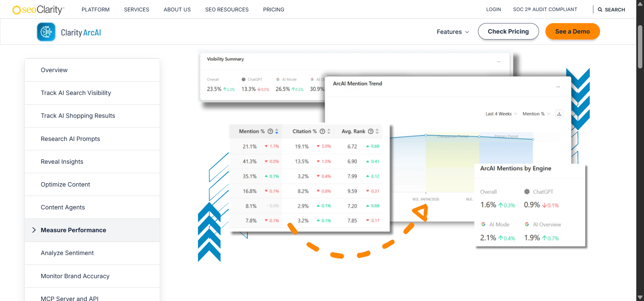Select Monitor Brand Accuracy item

[92, 276]
